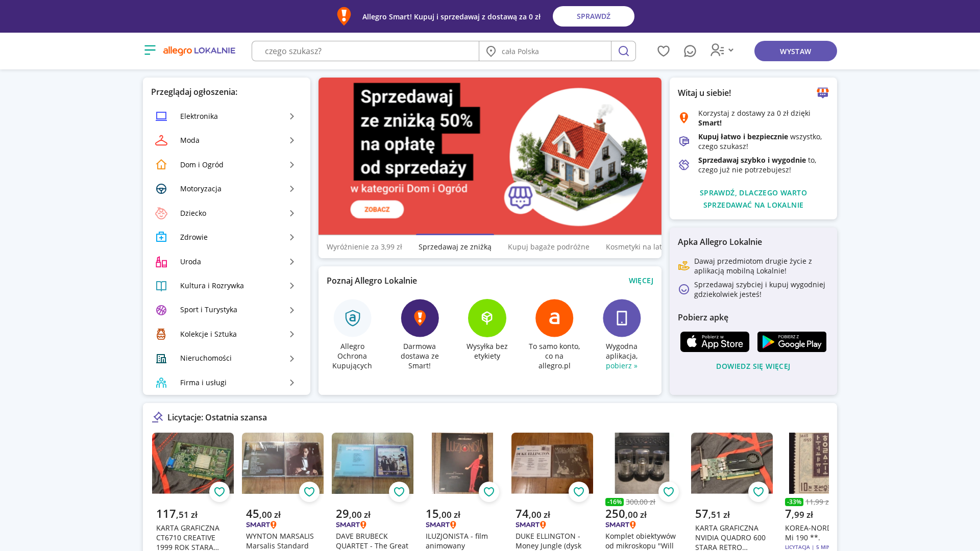Click Sprawdź, dlaczego warto sprzedawać link
980x551 pixels.
click(x=753, y=199)
